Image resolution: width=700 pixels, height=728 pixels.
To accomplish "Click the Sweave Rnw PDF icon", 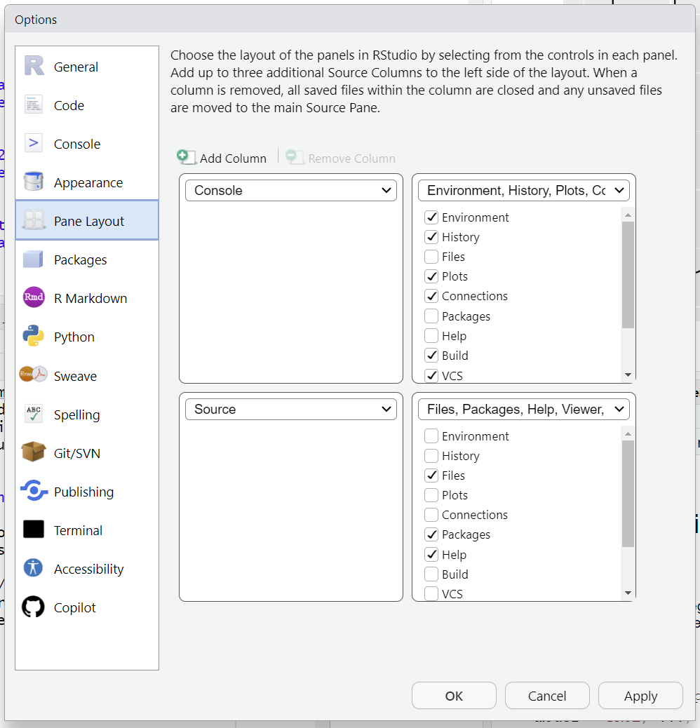I will [x=34, y=374].
